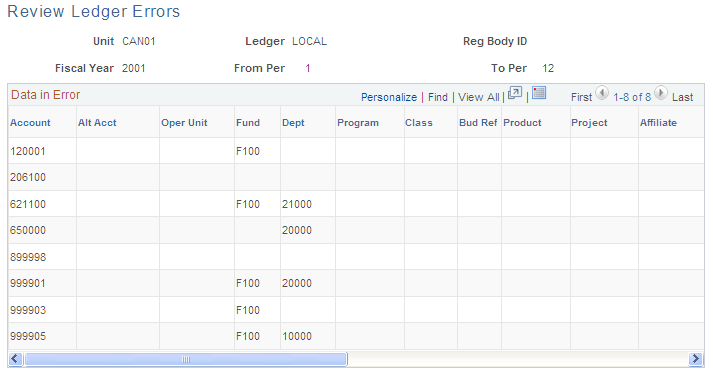Image resolution: width=713 pixels, height=376 pixels.
Task: Select the View All link
Action: click(478, 97)
